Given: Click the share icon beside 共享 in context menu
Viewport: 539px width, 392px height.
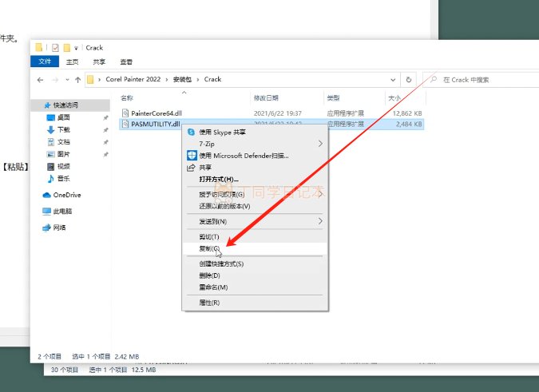Looking at the screenshot, I should coord(192,168).
